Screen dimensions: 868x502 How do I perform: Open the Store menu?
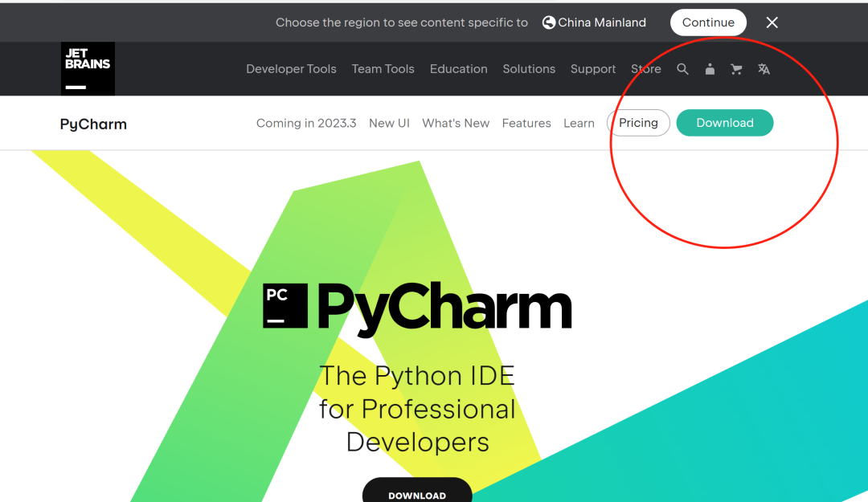click(x=646, y=69)
